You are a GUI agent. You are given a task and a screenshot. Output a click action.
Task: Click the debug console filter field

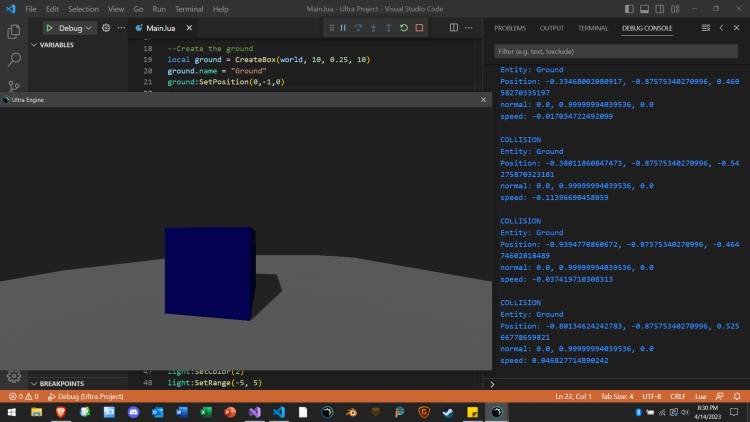click(615, 50)
